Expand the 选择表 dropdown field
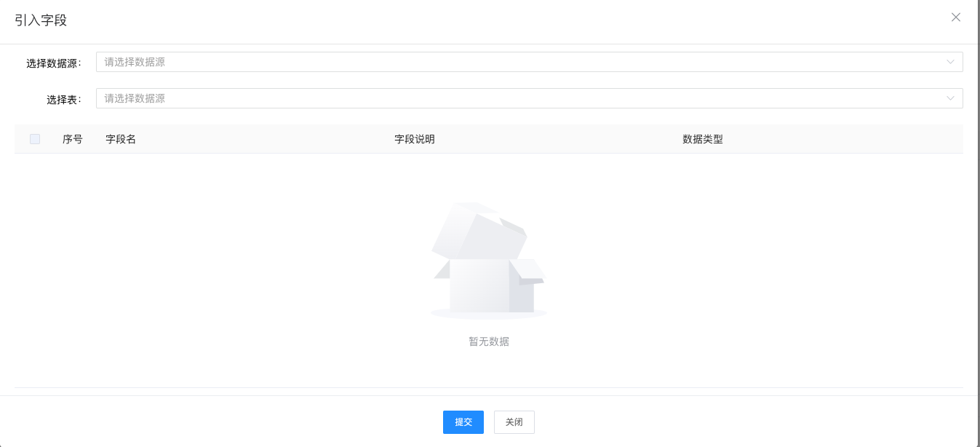The width and height of the screenshot is (980, 447). pyautogui.click(x=530, y=98)
